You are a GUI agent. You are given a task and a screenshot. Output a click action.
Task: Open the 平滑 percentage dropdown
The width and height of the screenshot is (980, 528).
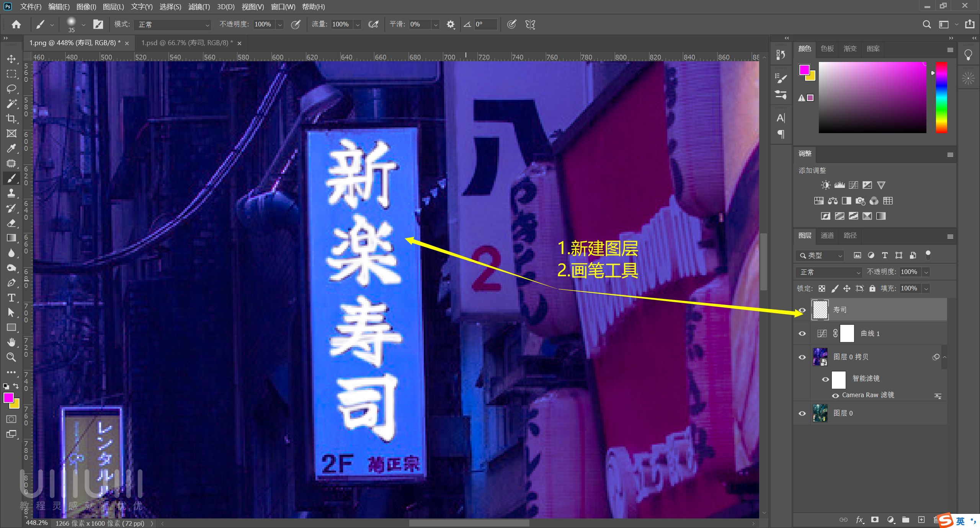coord(435,24)
